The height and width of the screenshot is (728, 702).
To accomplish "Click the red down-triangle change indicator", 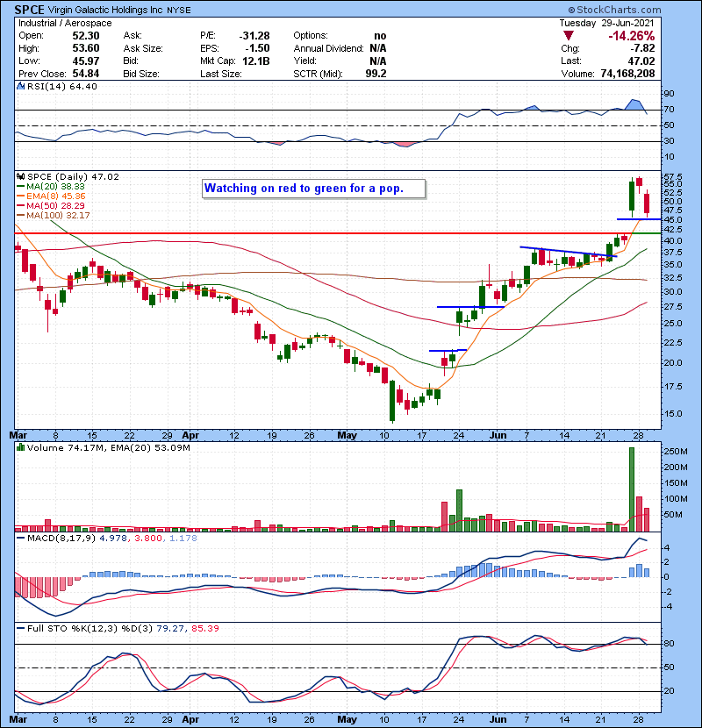I will (569, 36).
